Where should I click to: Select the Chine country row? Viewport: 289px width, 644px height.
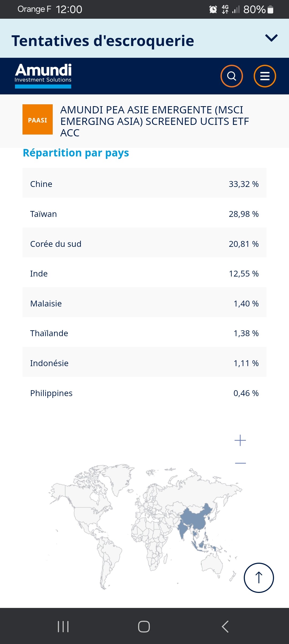point(144,184)
